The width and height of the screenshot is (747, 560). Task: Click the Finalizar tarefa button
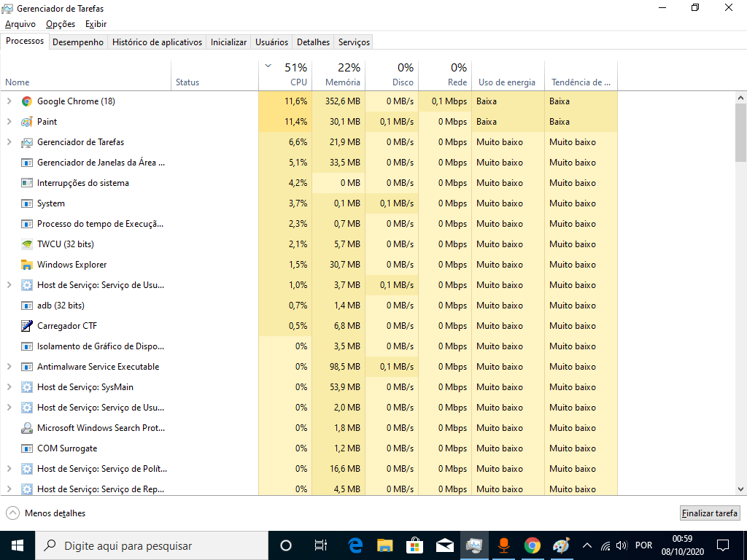click(x=710, y=513)
